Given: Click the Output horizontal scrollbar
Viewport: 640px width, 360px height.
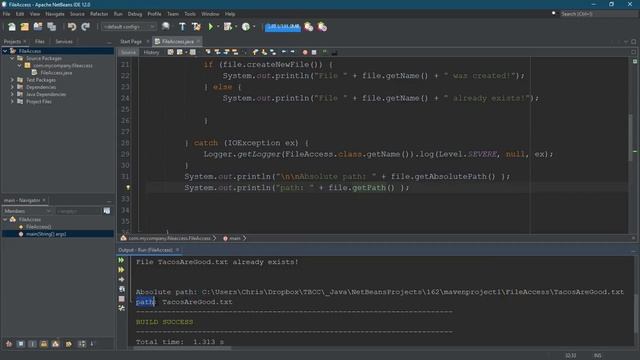Looking at the screenshot, I should (x=182, y=348).
